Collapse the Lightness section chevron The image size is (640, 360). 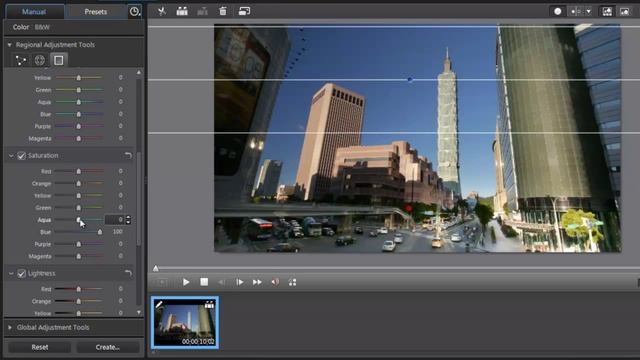(x=11, y=273)
